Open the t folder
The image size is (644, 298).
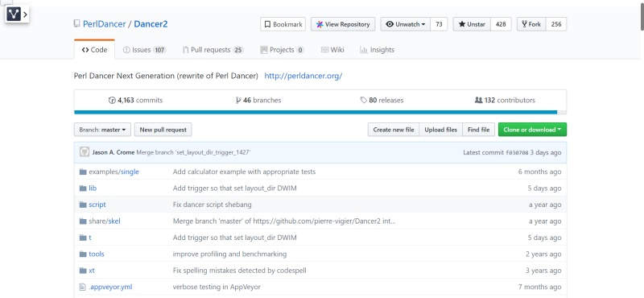point(90,238)
